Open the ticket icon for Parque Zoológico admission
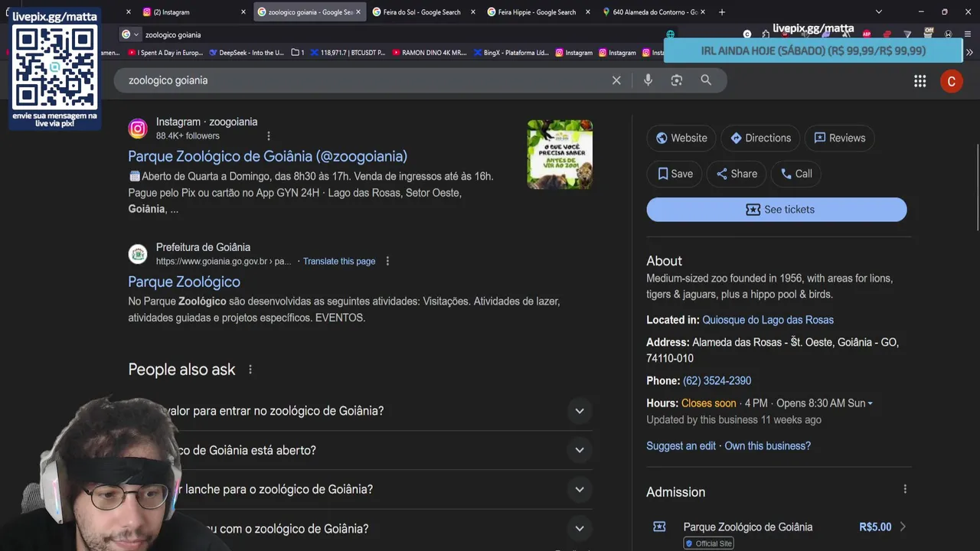 pyautogui.click(x=659, y=527)
